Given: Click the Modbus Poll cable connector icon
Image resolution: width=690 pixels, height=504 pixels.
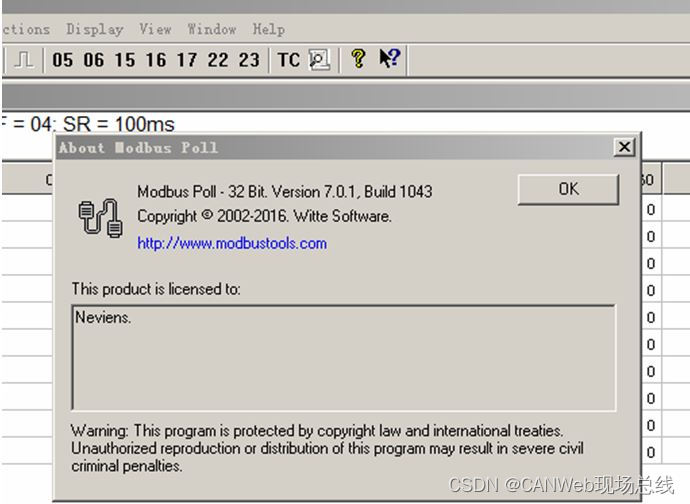Looking at the screenshot, I should pyautogui.click(x=100, y=218).
